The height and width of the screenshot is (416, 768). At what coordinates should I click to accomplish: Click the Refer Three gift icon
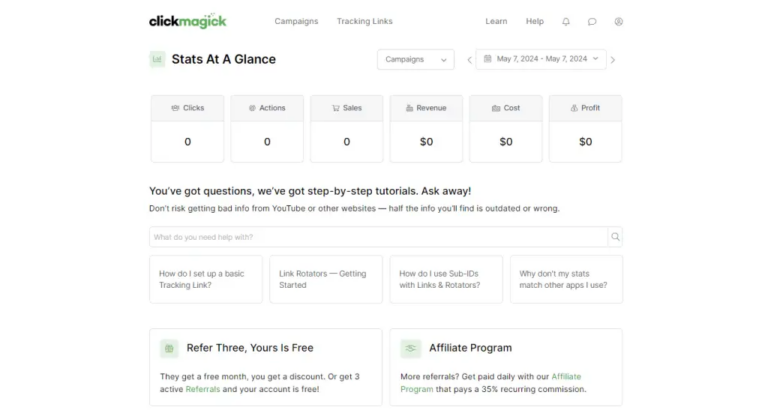click(x=169, y=349)
